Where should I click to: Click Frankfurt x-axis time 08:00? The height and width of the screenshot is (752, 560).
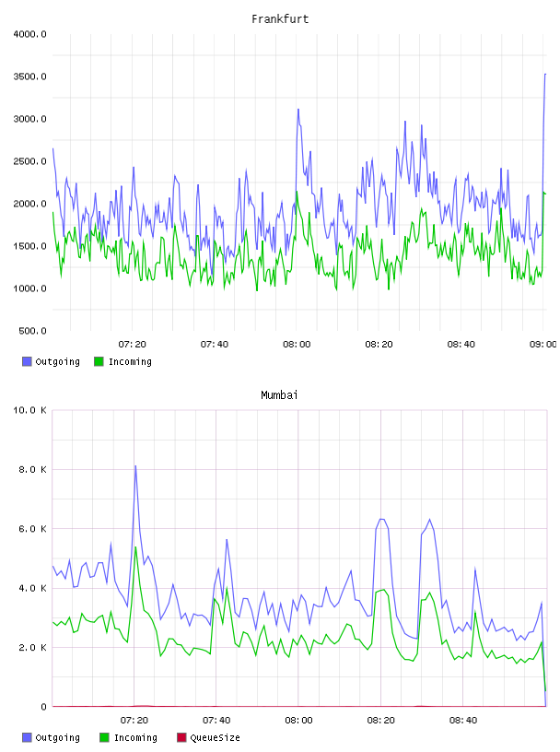[297, 345]
